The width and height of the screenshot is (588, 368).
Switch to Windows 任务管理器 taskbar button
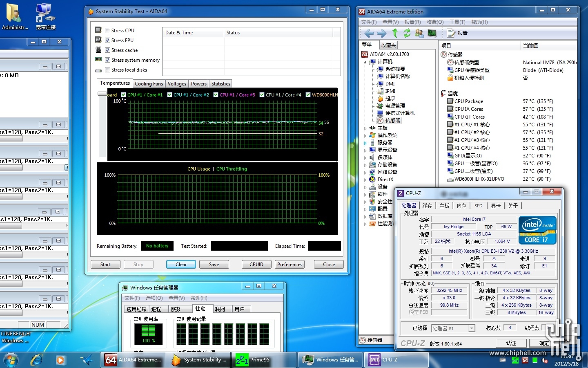point(331,360)
